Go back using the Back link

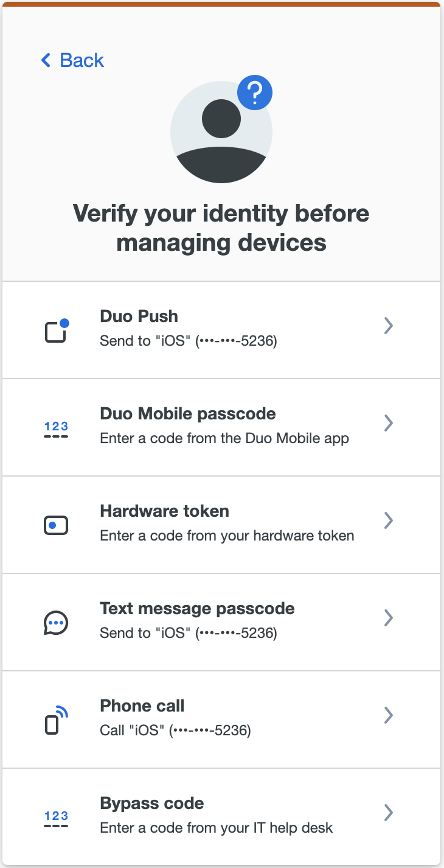pos(82,60)
